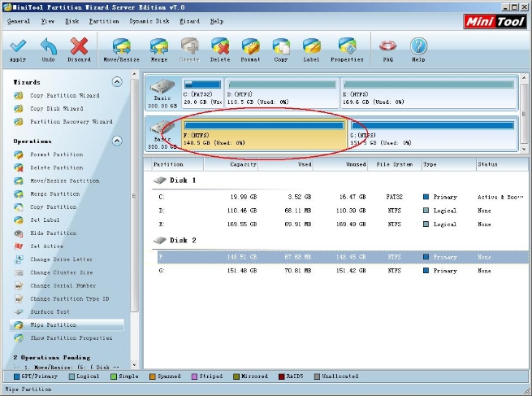The height and width of the screenshot is (396, 532).
Task: Open the Wizard menu
Action: [190, 21]
